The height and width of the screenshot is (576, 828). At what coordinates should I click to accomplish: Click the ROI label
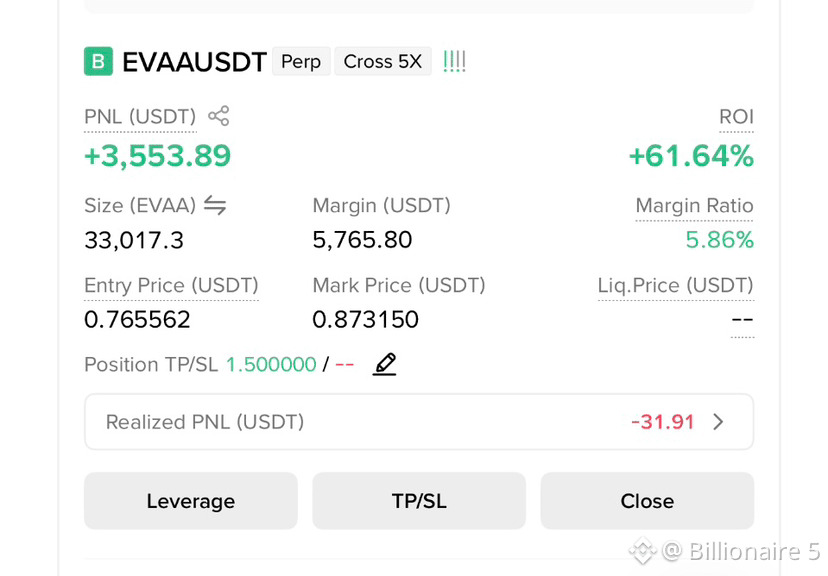pyautogui.click(x=736, y=117)
